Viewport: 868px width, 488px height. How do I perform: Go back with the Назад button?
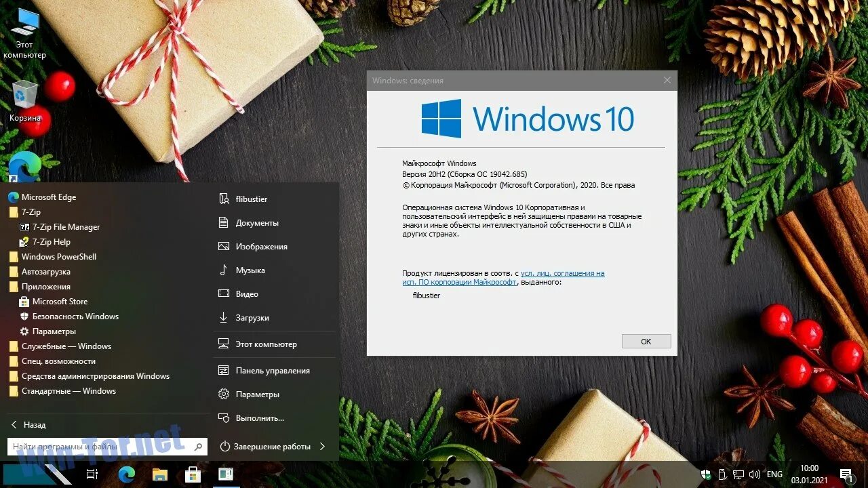pos(28,425)
